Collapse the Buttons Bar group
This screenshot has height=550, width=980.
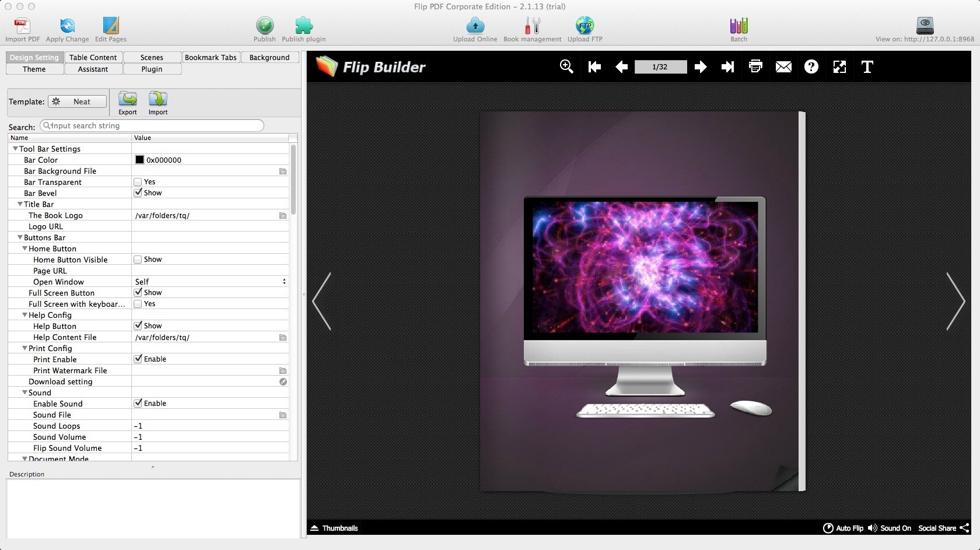point(20,237)
